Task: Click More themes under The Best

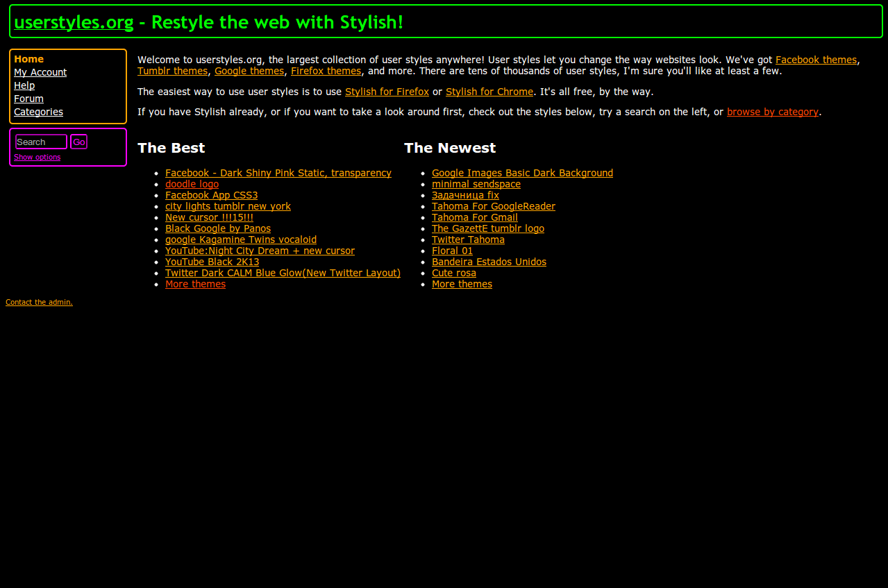Action: click(195, 284)
